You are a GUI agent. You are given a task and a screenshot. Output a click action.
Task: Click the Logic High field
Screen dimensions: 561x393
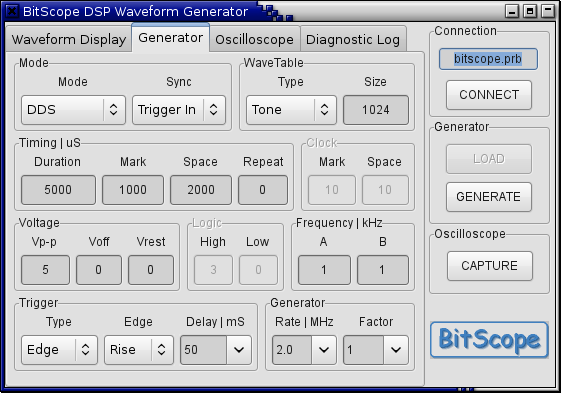point(214,270)
